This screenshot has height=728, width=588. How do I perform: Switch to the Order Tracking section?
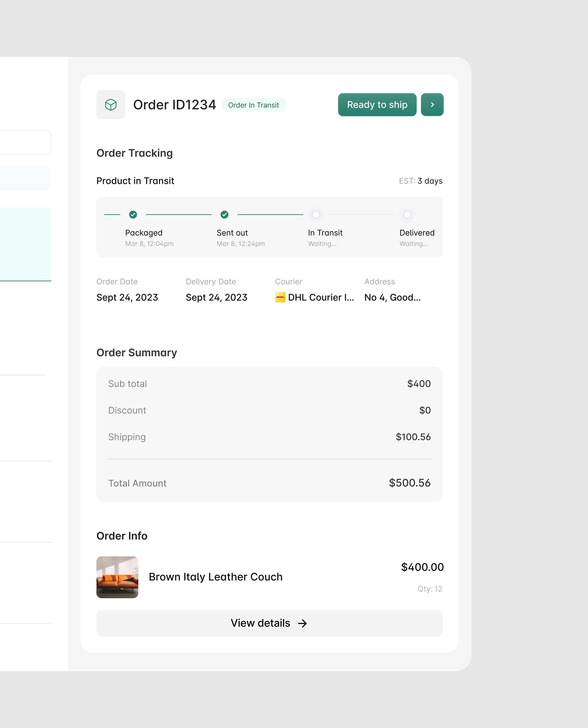coord(134,153)
